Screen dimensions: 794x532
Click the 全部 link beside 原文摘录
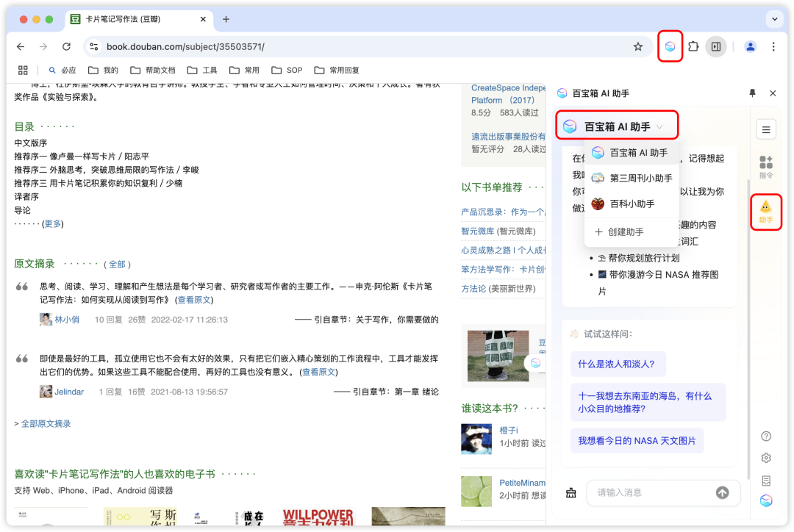[117, 265]
